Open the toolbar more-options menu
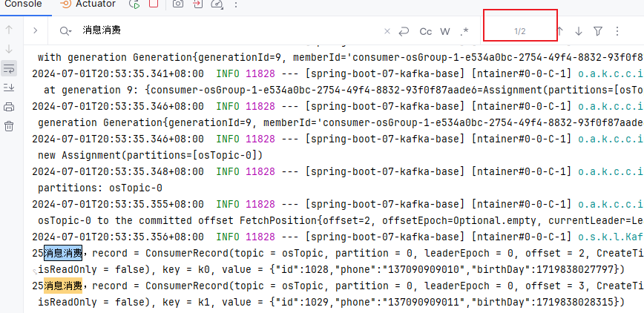The height and width of the screenshot is (313, 644). click(x=235, y=4)
